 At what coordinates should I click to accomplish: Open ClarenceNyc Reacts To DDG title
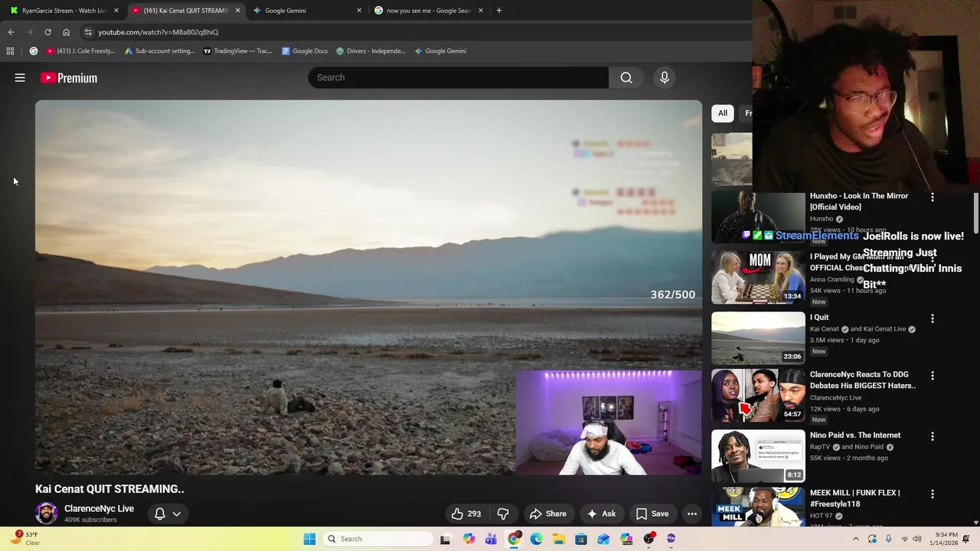863,380
